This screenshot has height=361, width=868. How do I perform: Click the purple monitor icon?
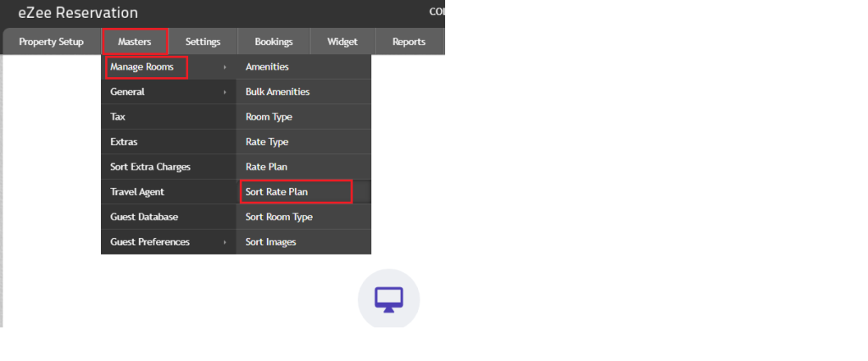click(388, 299)
